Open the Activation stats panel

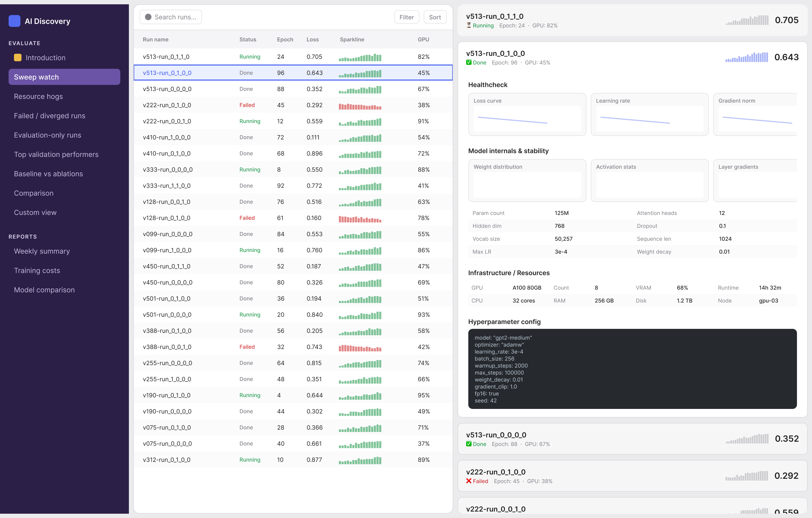tap(650, 181)
